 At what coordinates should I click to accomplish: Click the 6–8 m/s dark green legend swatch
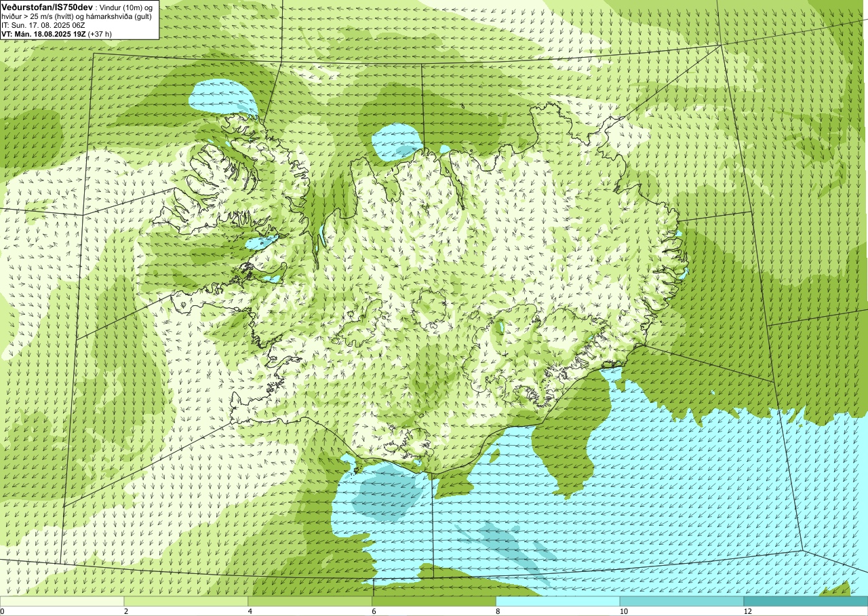tap(434, 601)
